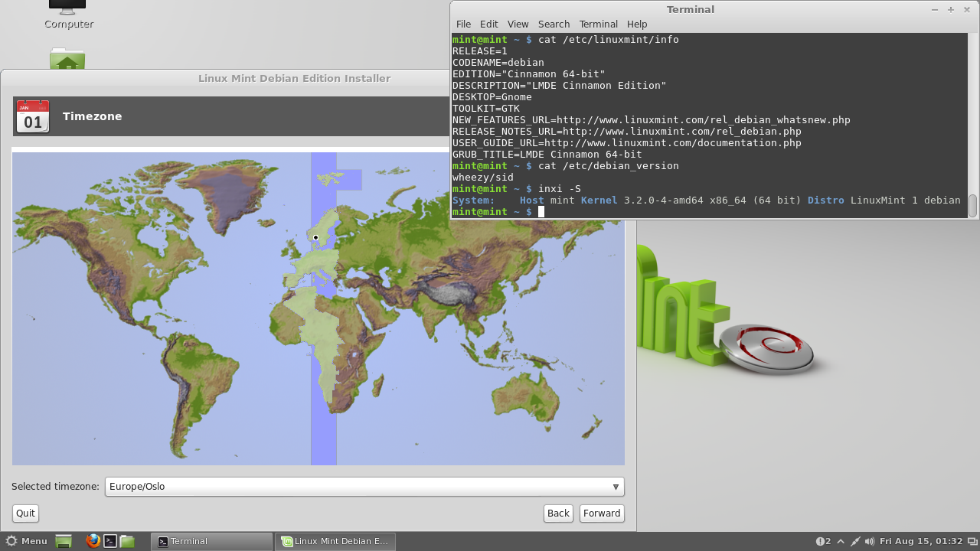Click the window list applet icon
Image resolution: width=980 pixels, height=551 pixels.
pyautogui.click(x=972, y=541)
